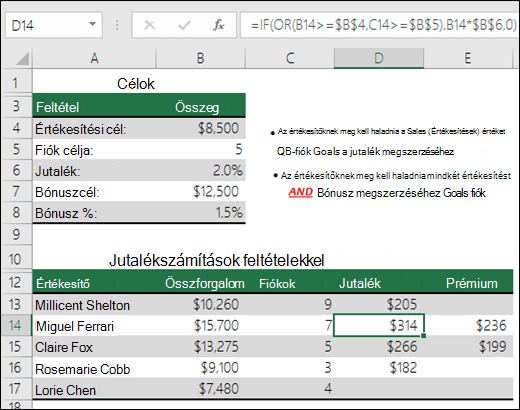Image resolution: width=520 pixels, height=410 pixels.
Task: Click the 'Miguel Ferrari' cell
Action: (94, 326)
